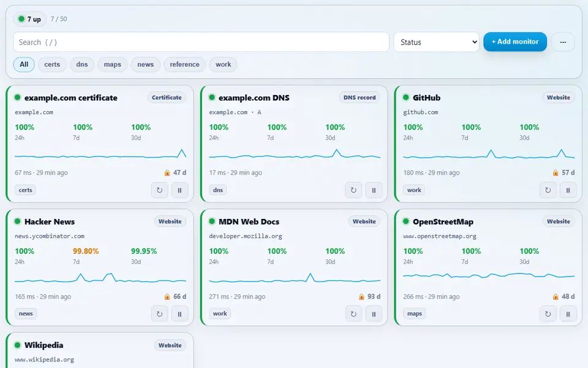The height and width of the screenshot is (368, 588).
Task: Click the work tag on GitHub card
Action: pyautogui.click(x=414, y=190)
